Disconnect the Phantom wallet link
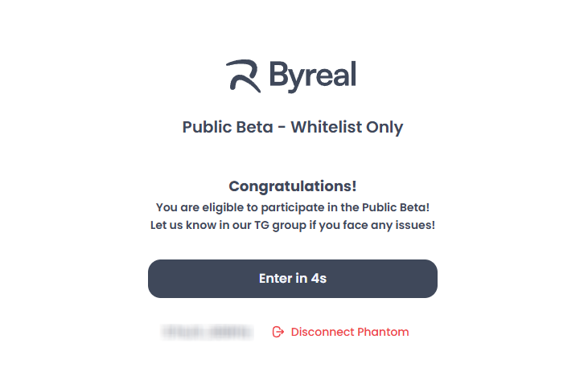Screen dimensions: 588x384 (340, 332)
